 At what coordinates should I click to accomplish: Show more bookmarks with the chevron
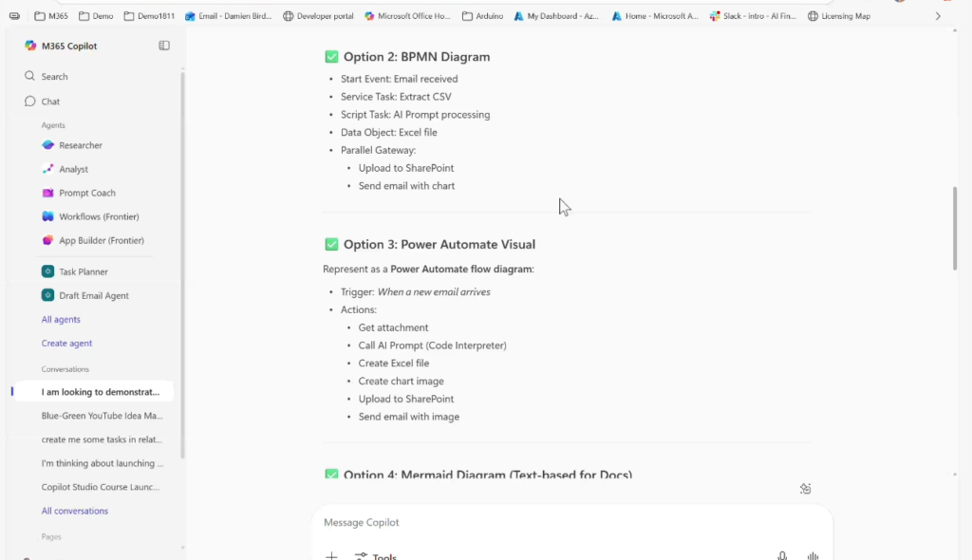(x=938, y=16)
